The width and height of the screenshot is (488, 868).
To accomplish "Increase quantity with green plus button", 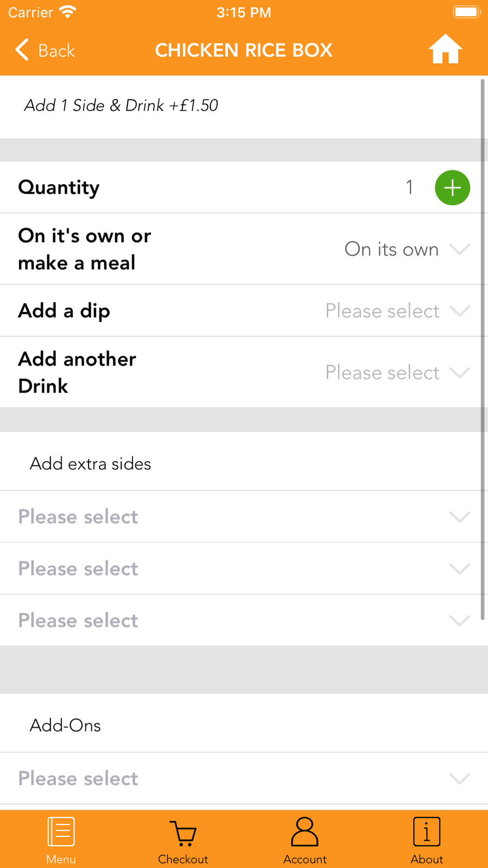I will tap(452, 187).
